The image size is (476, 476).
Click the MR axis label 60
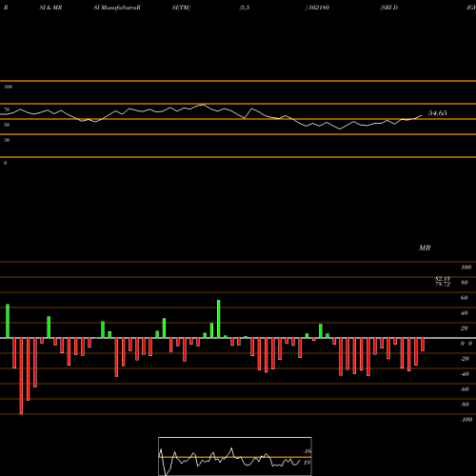tap(465, 298)
